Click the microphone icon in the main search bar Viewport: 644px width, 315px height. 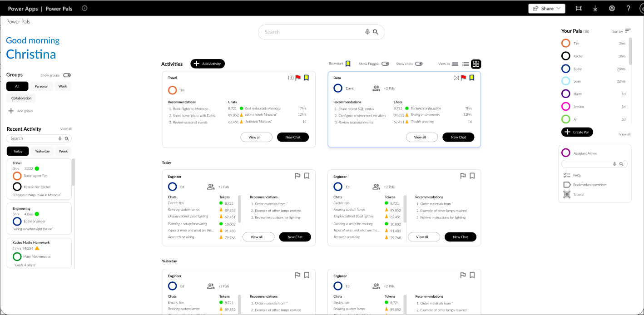click(367, 32)
